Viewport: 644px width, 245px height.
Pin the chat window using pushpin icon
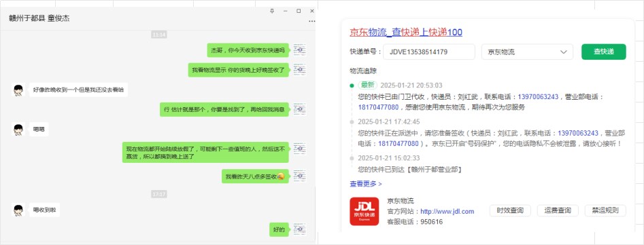tap(272, 11)
